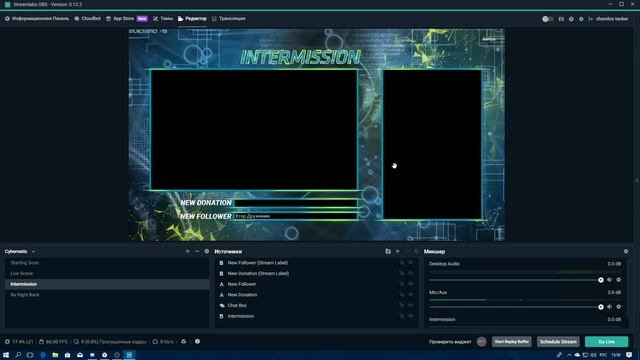Add a new source with the plus icon
640x360 pixels.
(398, 251)
